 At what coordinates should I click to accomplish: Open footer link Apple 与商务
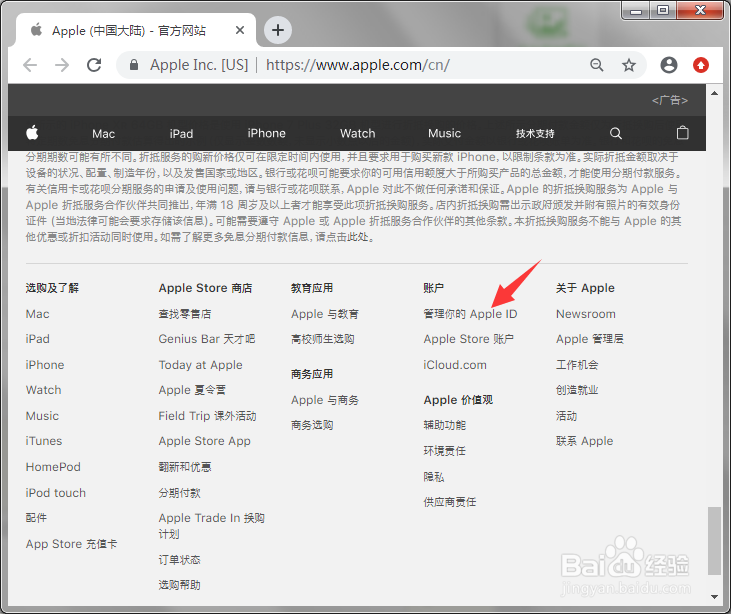coord(325,400)
